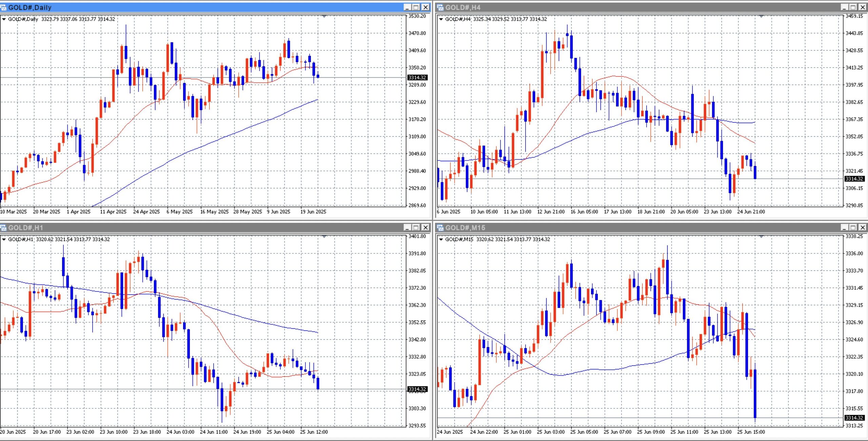This screenshot has width=868, height=441.
Task: Minimize the GOLD#,M15 chart window
Action: (845, 228)
